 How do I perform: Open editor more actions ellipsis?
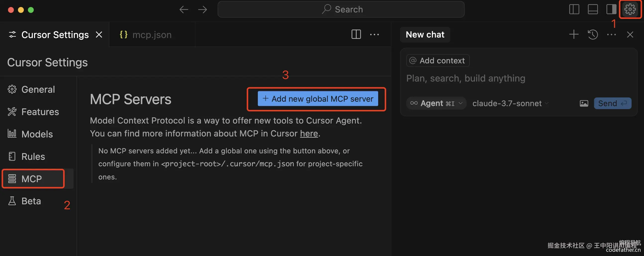coord(374,35)
